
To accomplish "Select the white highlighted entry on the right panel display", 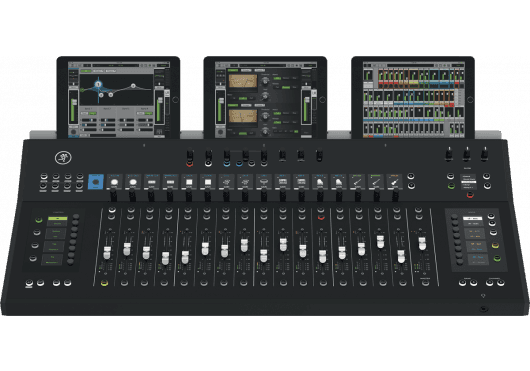I will point(472,219).
